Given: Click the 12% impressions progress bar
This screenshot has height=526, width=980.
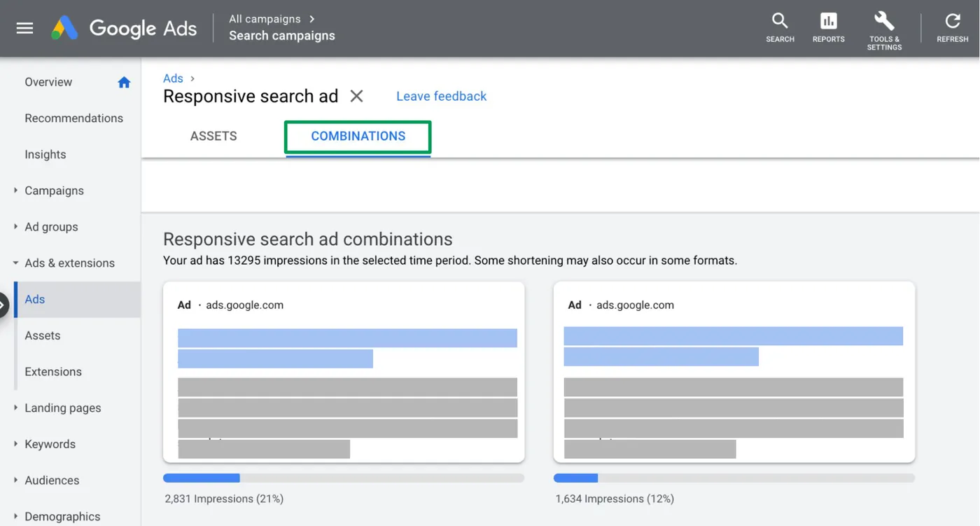Looking at the screenshot, I should point(734,478).
